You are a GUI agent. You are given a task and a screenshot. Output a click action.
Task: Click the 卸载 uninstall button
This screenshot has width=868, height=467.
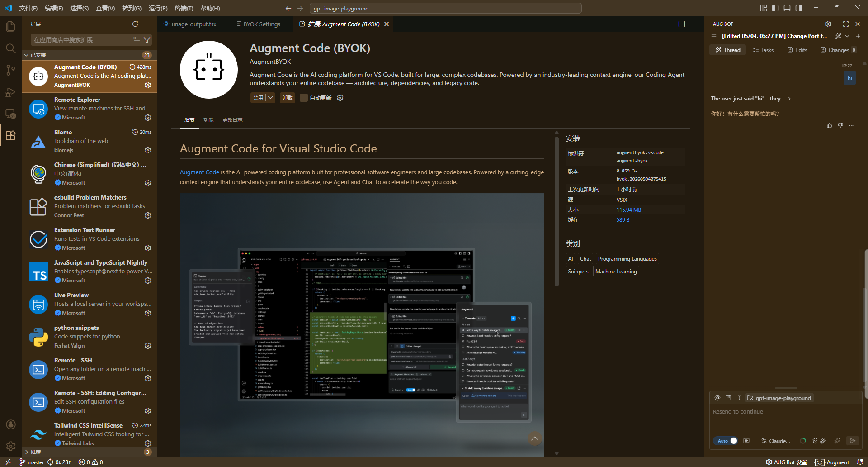[x=288, y=98]
